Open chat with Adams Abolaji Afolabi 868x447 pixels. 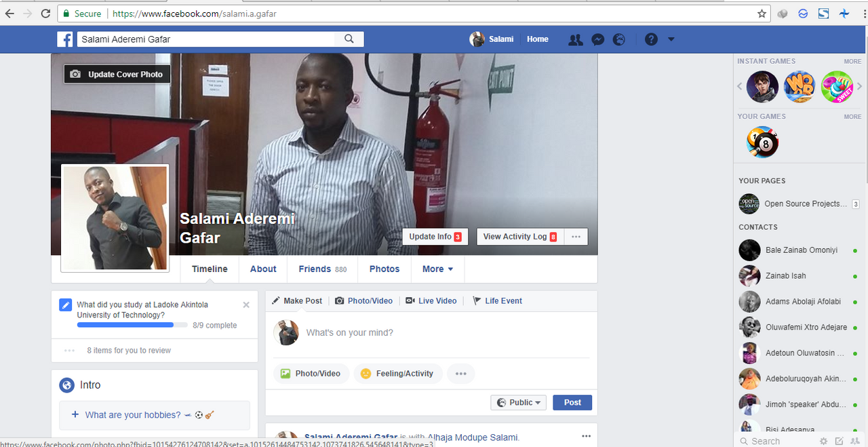pos(800,302)
